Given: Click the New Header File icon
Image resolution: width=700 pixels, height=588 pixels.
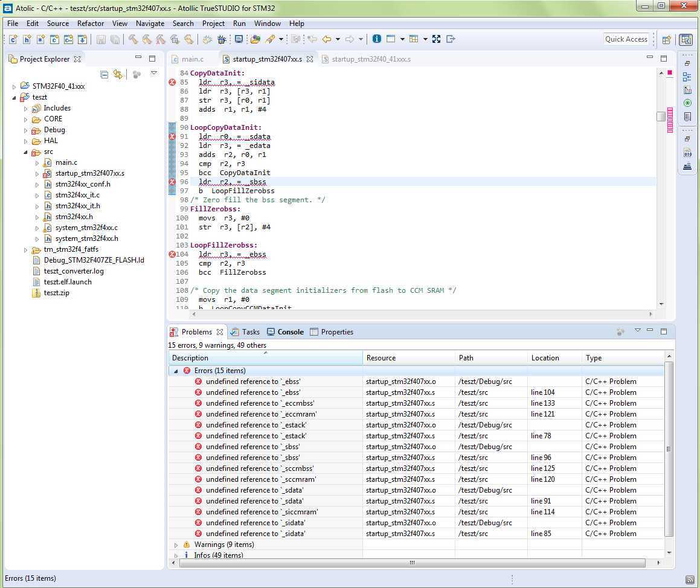Looking at the screenshot, I should coord(27,39).
